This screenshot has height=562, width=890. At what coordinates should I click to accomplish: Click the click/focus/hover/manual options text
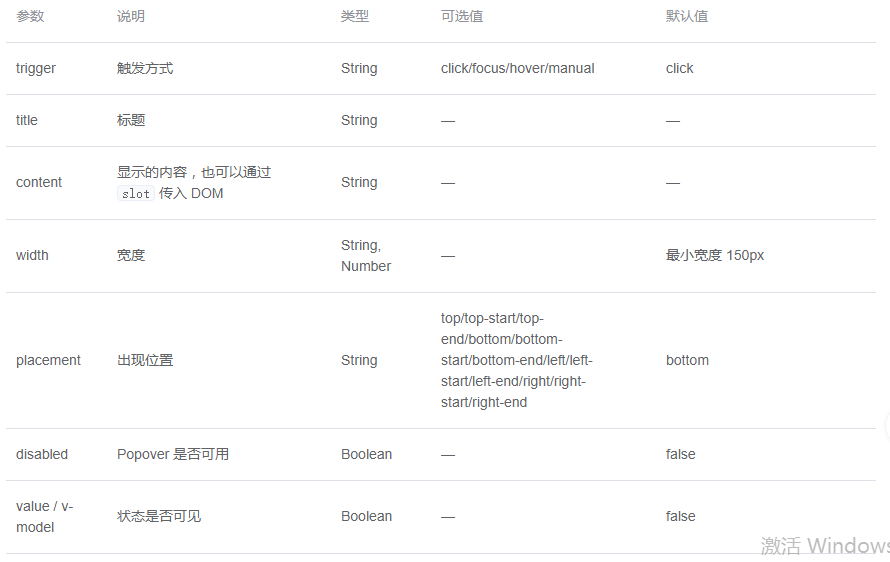517,68
